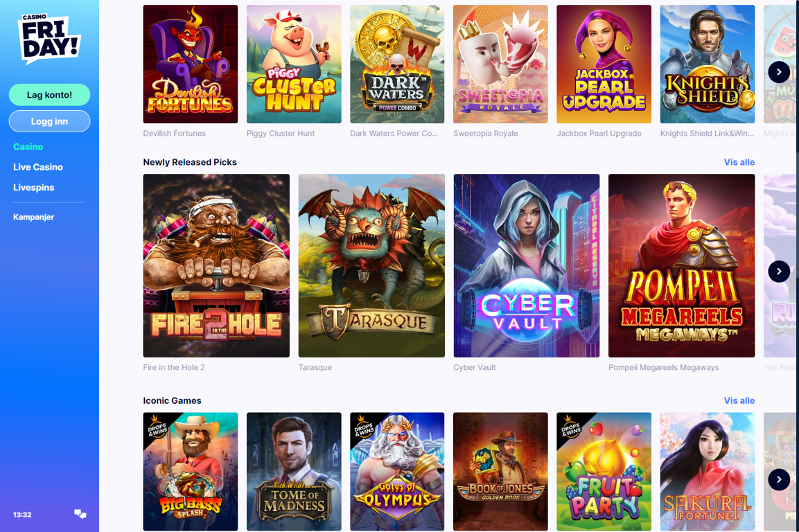Launch Big Bass Splash game
This screenshot has height=532, width=799.
(190, 471)
